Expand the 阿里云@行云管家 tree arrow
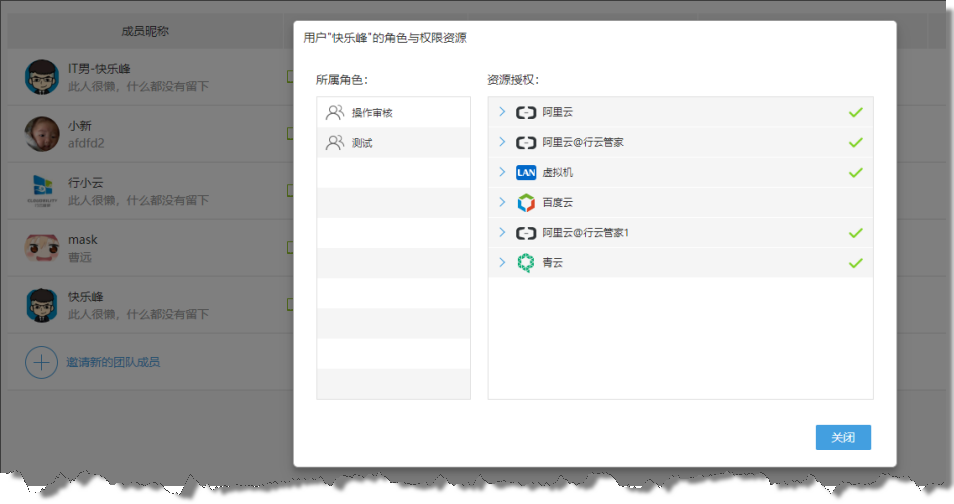This screenshot has height=504, width=954. point(502,143)
